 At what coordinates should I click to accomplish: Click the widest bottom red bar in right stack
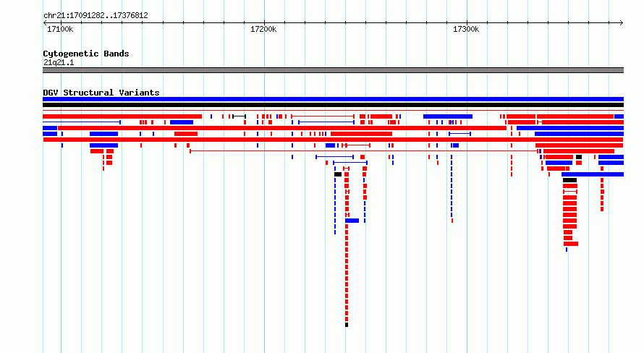[x=571, y=244]
